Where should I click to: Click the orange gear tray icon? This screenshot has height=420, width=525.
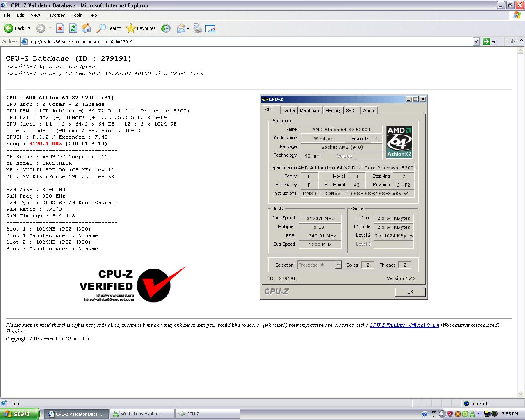[457, 414]
